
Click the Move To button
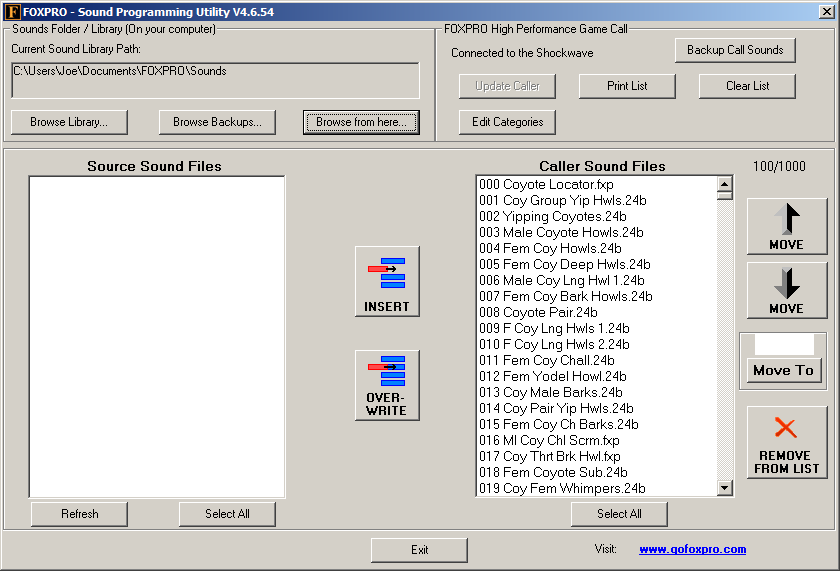(784, 370)
